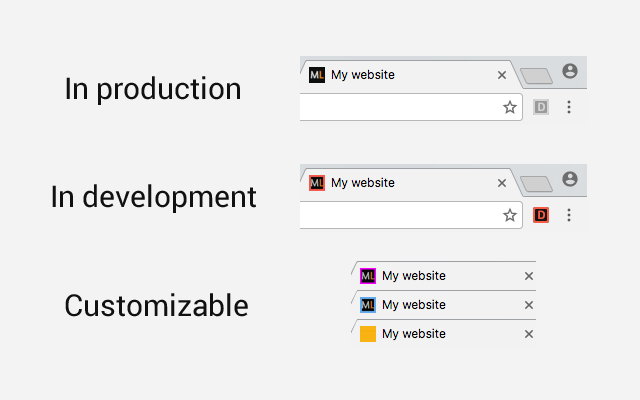
Task: Close the tab with the orange favicon
Action: (529, 334)
